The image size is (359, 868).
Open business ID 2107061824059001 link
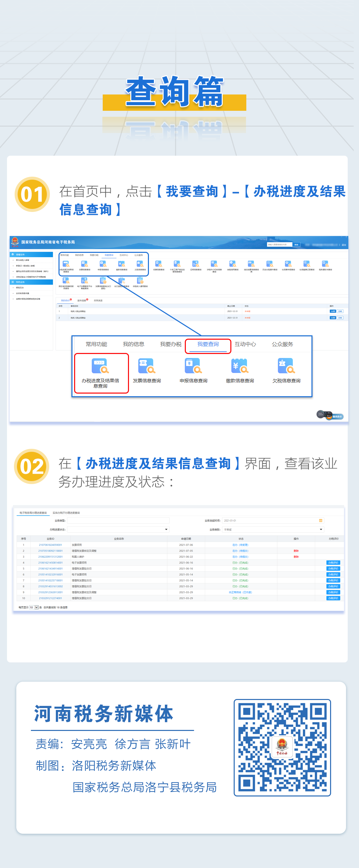coord(50,545)
